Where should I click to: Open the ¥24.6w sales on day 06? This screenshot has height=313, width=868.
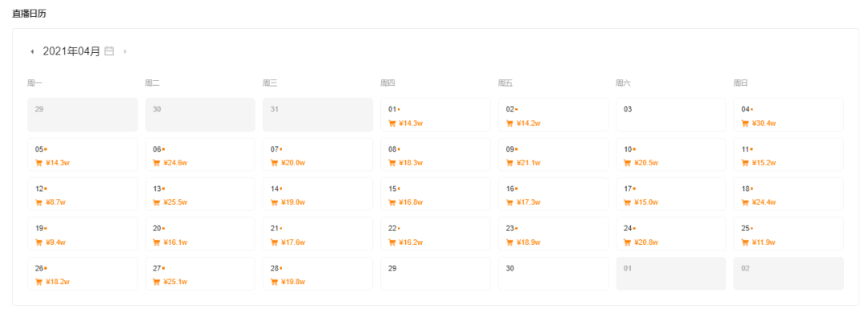177,163
